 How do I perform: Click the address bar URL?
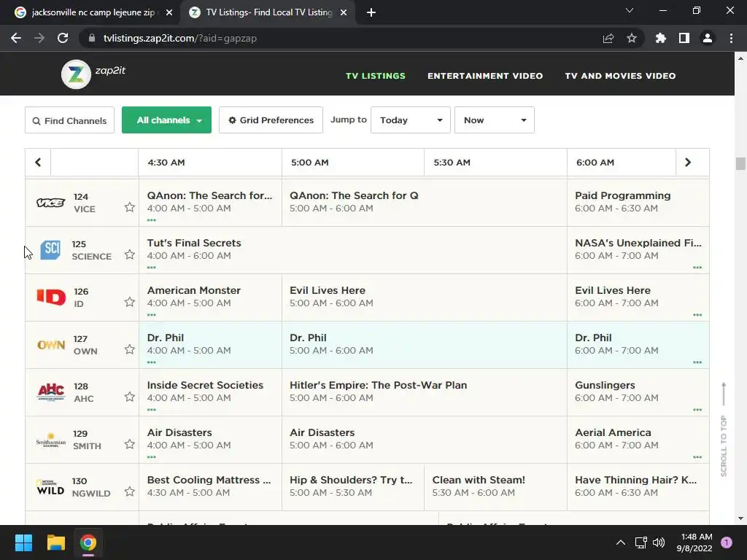click(180, 38)
